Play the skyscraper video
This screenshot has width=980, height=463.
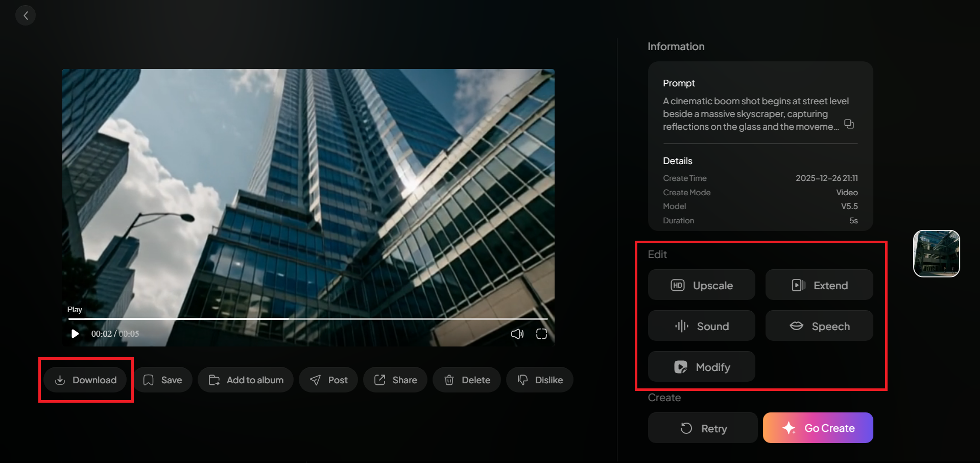point(75,334)
